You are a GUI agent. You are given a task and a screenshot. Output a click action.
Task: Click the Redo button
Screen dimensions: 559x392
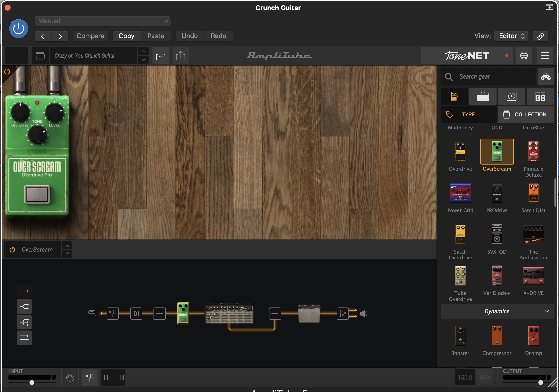218,36
